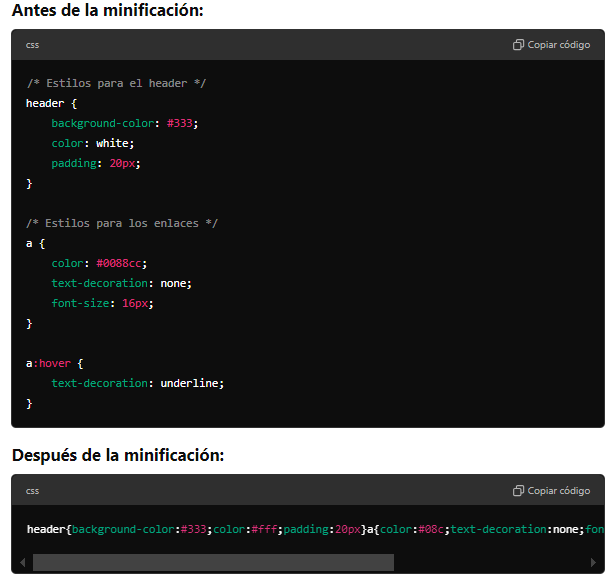
Task: Click the copy icon in the minified css block
Action: tap(518, 491)
